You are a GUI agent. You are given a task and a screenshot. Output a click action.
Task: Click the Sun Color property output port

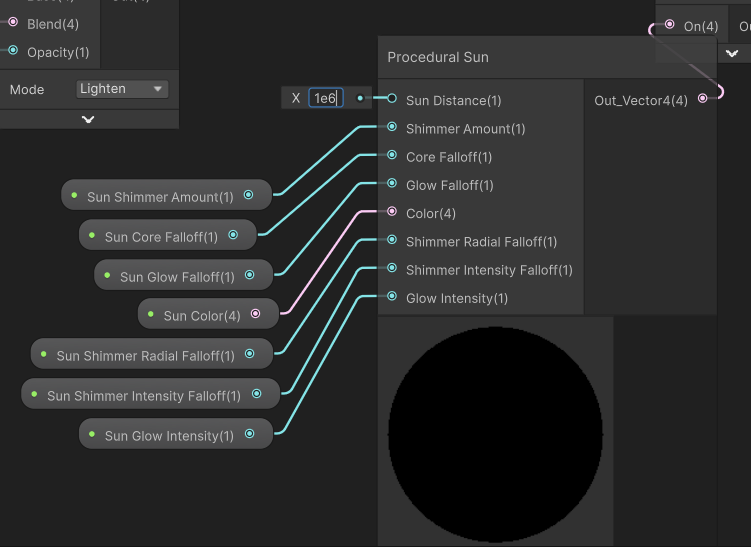pos(255,314)
